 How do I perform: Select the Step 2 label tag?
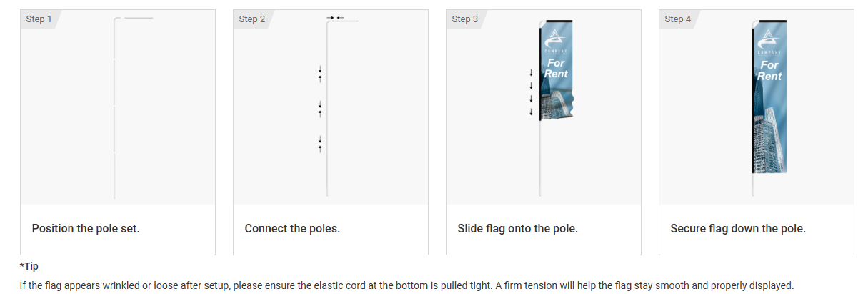[x=252, y=19]
